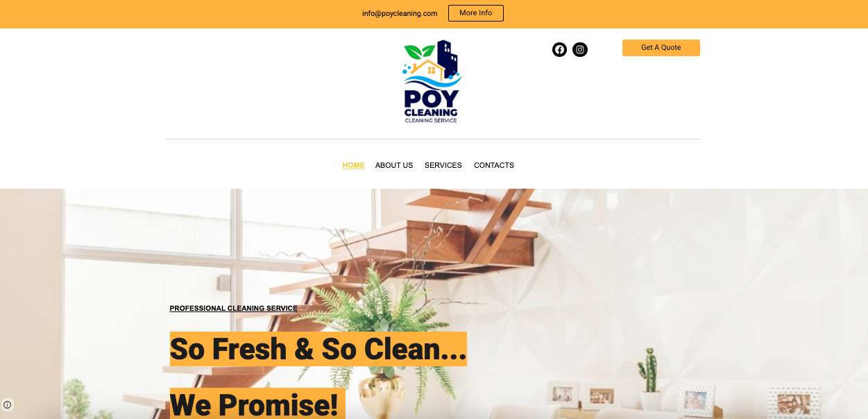Image resolution: width=868 pixels, height=419 pixels.
Task: Open the ABOUT US page
Action: click(x=394, y=165)
